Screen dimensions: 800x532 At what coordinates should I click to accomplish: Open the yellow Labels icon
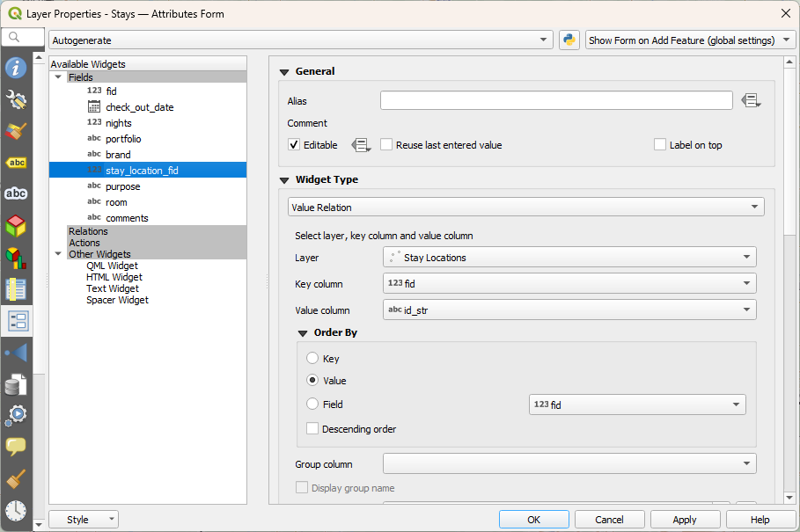pyautogui.click(x=16, y=163)
